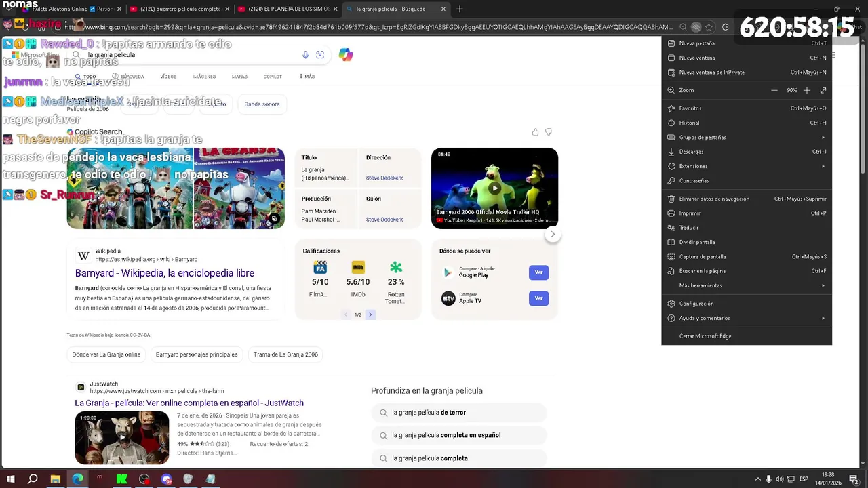Expand the Extensiones submenu
This screenshot has width=868, height=488.
click(x=747, y=166)
